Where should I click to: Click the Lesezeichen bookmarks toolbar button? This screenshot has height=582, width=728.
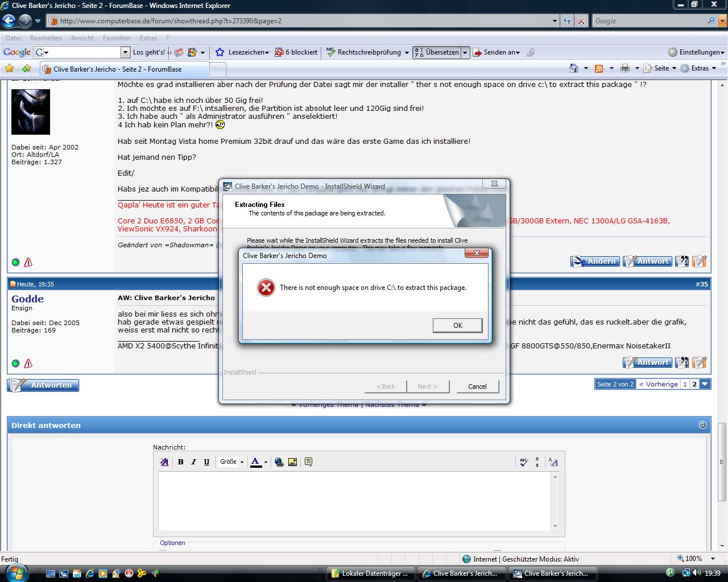pos(242,52)
